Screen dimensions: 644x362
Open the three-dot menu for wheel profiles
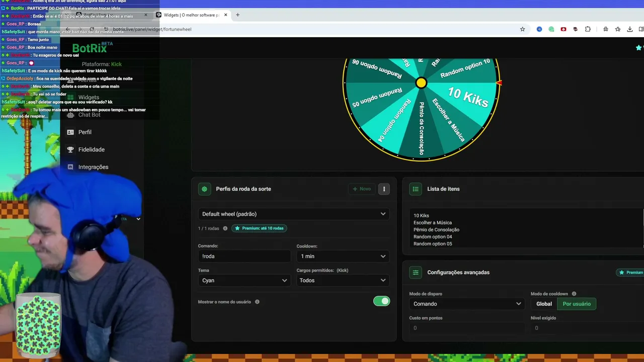coord(384,189)
